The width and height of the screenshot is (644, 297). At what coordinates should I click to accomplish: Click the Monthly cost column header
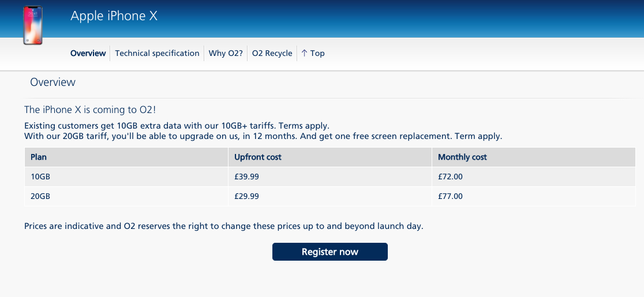coord(462,157)
